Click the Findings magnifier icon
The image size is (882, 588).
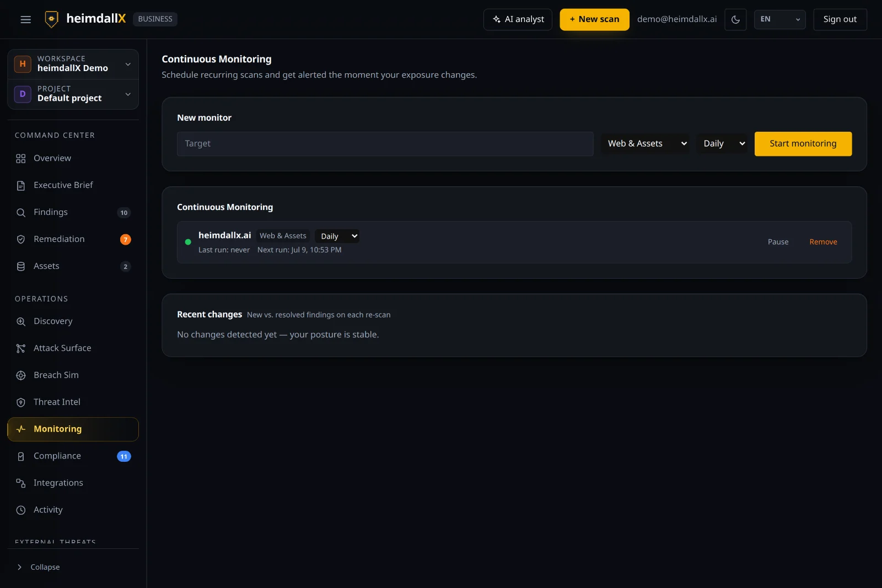point(21,213)
